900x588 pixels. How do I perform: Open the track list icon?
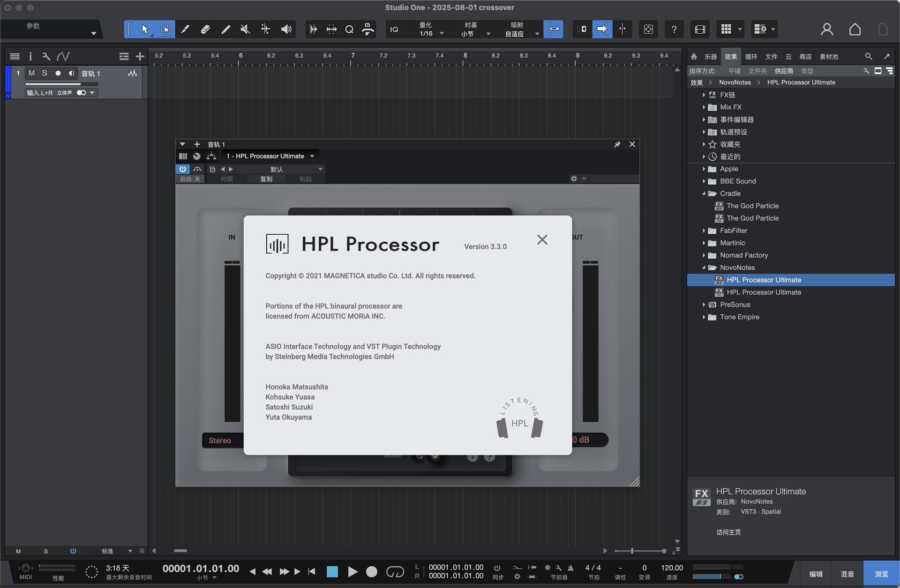click(x=15, y=56)
